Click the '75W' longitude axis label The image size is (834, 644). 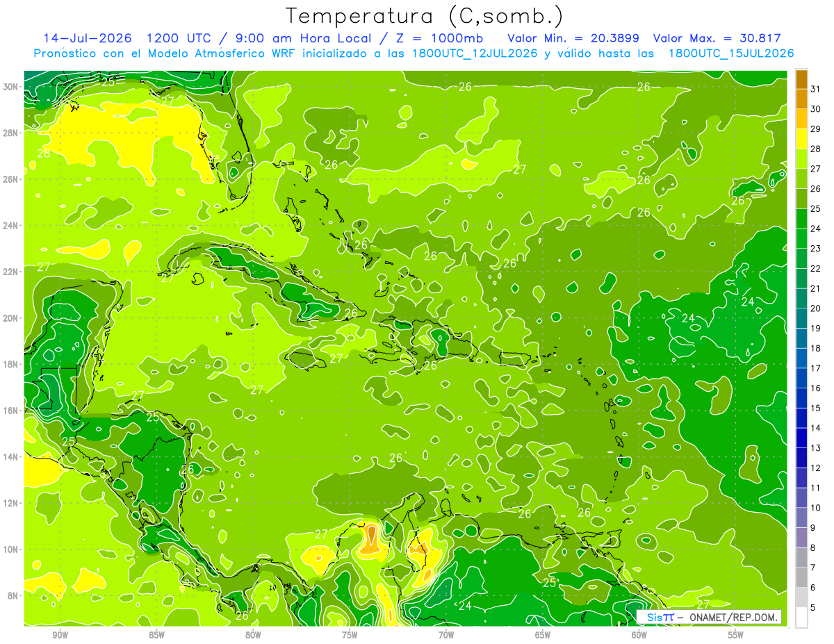pyautogui.click(x=350, y=635)
